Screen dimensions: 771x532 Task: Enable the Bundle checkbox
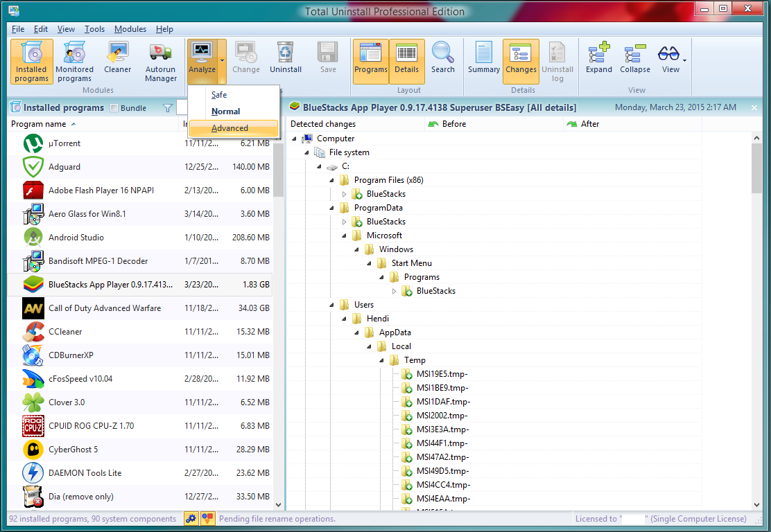click(x=114, y=108)
